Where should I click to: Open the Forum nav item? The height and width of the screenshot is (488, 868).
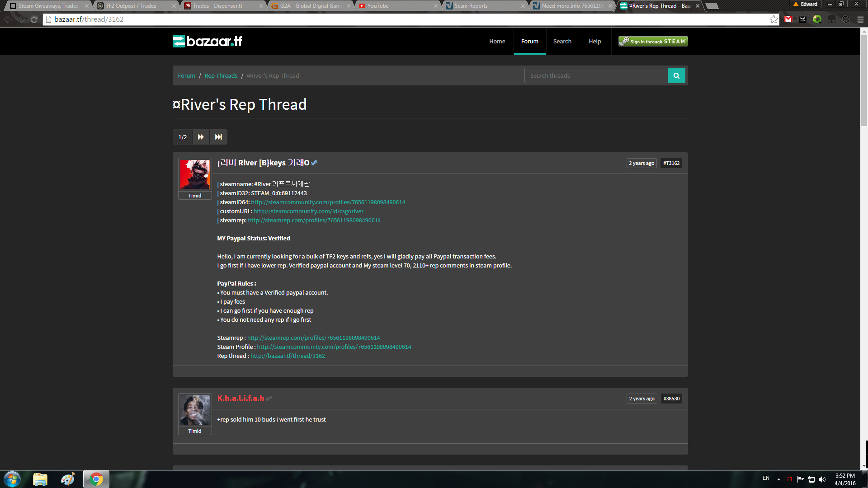click(x=529, y=41)
